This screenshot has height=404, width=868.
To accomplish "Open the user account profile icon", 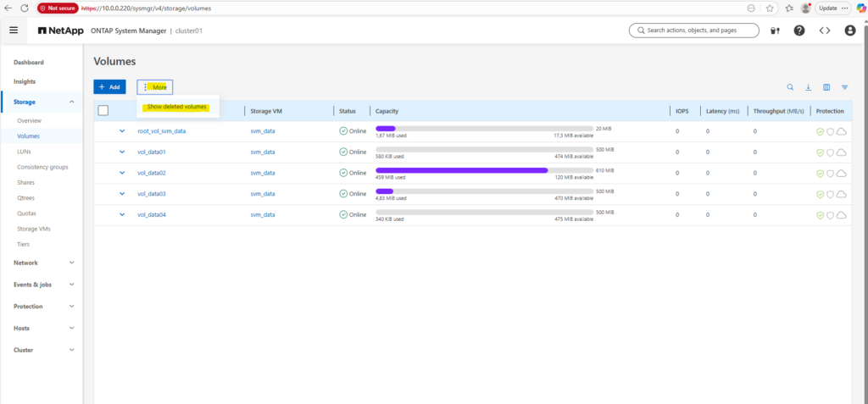I will click(849, 30).
